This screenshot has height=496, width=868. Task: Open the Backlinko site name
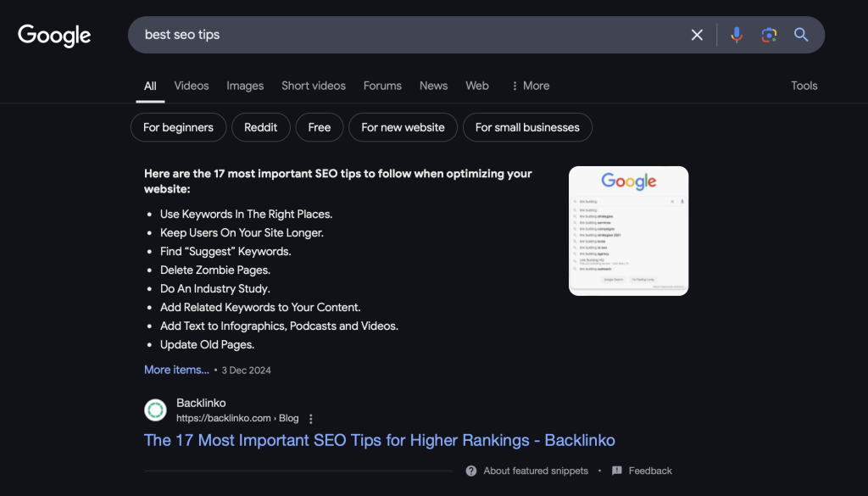pyautogui.click(x=201, y=403)
